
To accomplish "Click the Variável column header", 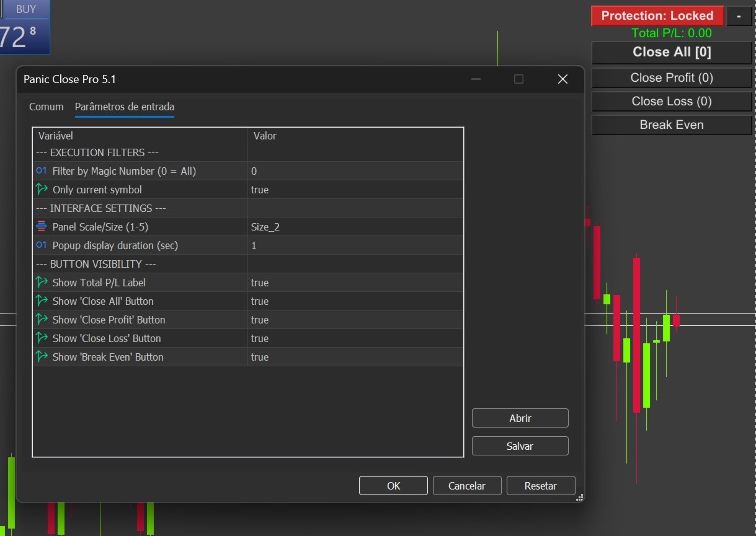I will (140, 136).
